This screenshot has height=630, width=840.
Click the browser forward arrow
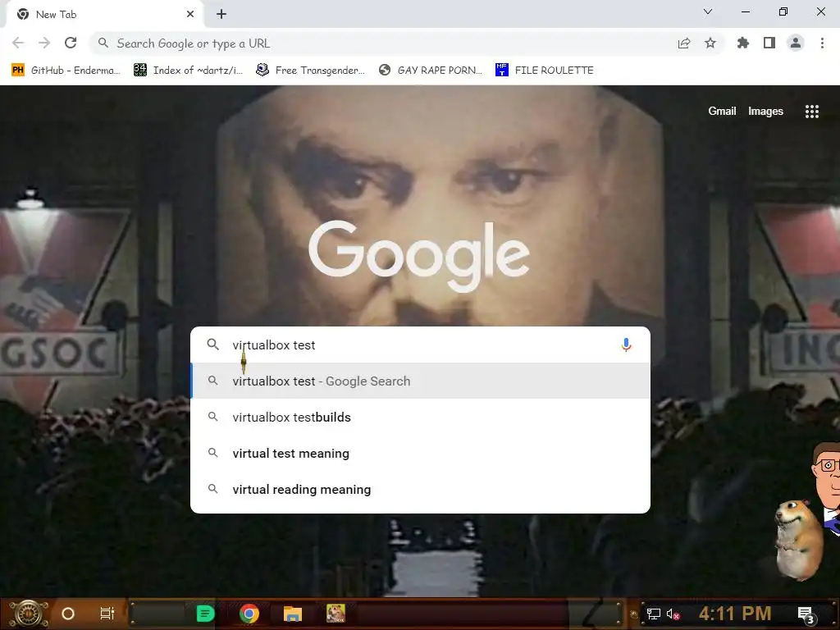[44, 43]
